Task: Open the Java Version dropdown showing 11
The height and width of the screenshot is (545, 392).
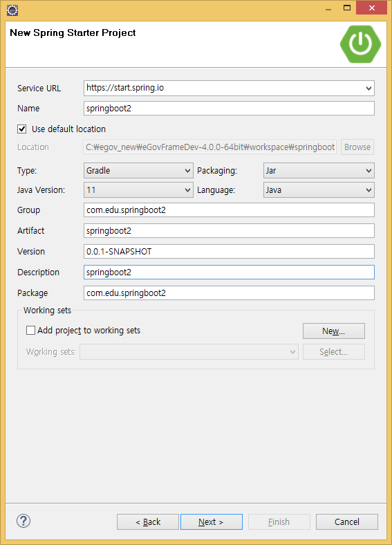Action: (x=138, y=190)
